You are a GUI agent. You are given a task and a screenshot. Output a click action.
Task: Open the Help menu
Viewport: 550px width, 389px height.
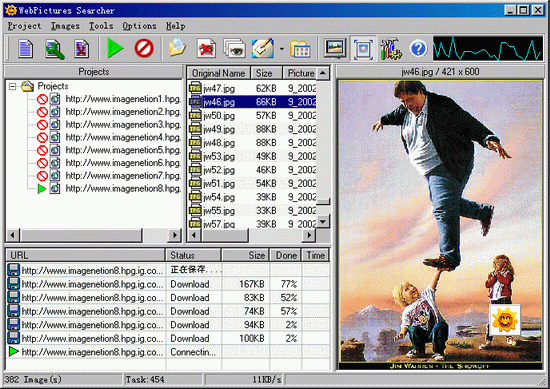(175, 26)
